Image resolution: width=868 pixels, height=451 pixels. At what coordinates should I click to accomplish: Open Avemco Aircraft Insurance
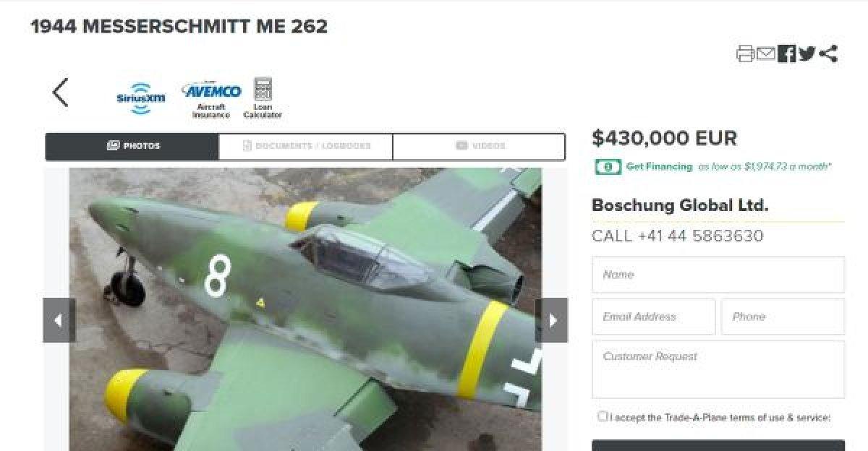coord(211,98)
